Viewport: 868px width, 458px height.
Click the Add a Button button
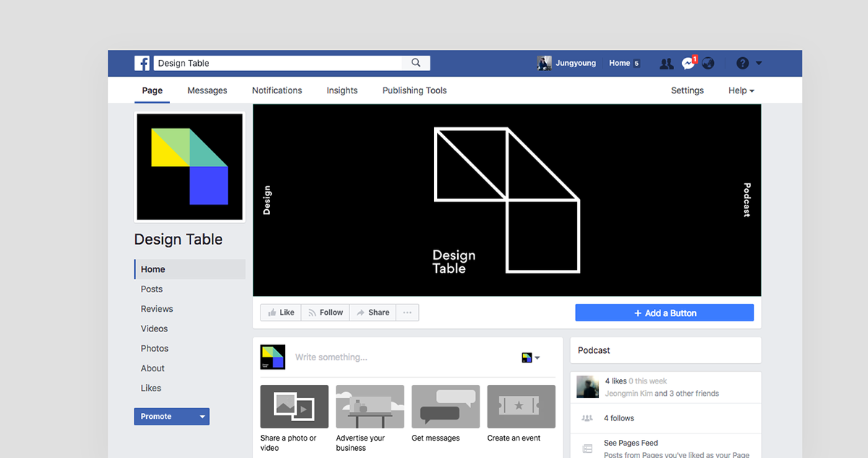tap(664, 313)
